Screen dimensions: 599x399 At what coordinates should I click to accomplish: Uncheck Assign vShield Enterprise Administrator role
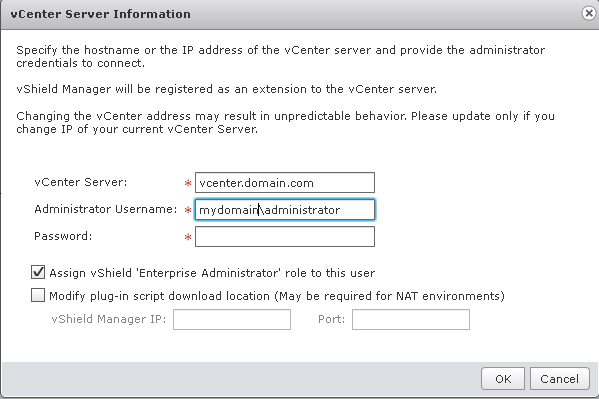[38, 272]
